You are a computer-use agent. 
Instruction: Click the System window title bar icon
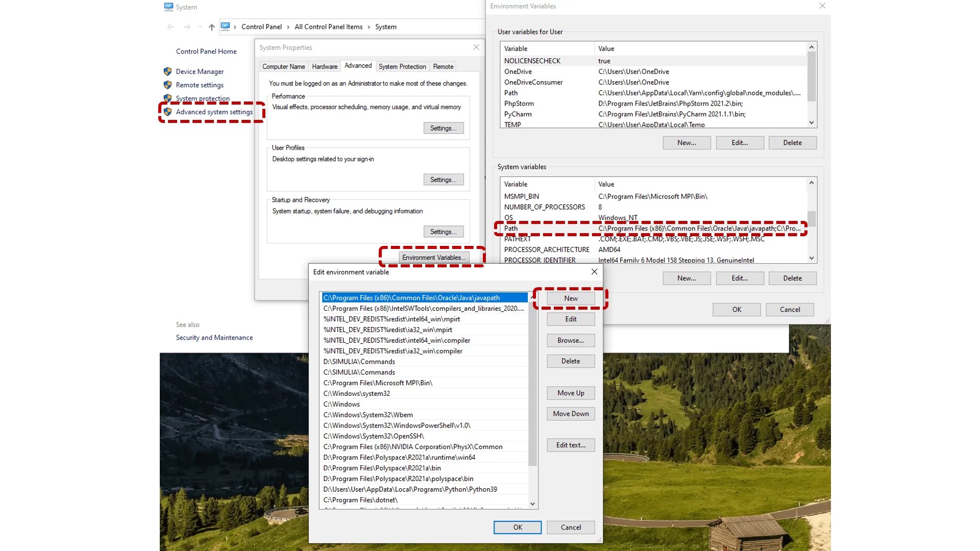click(x=169, y=7)
